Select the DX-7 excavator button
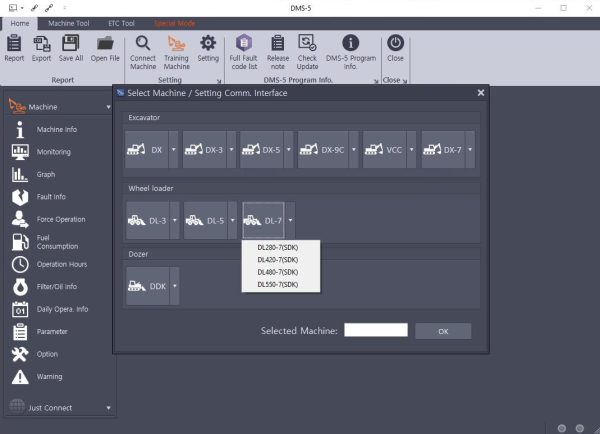 (443, 150)
